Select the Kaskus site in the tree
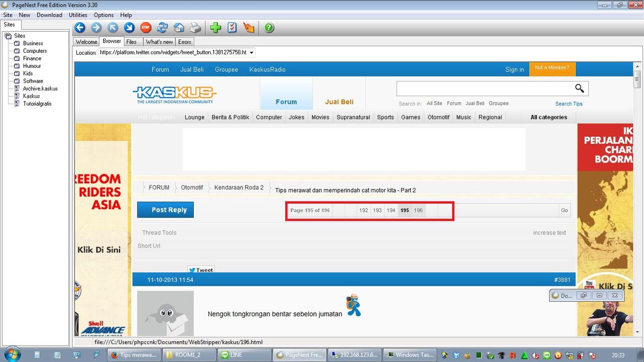 (x=31, y=96)
